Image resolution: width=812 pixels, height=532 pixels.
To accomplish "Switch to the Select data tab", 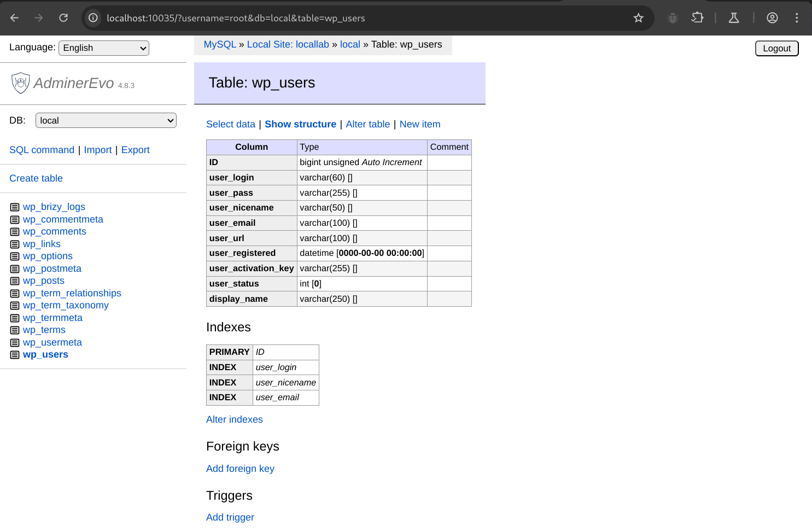I will (x=230, y=124).
